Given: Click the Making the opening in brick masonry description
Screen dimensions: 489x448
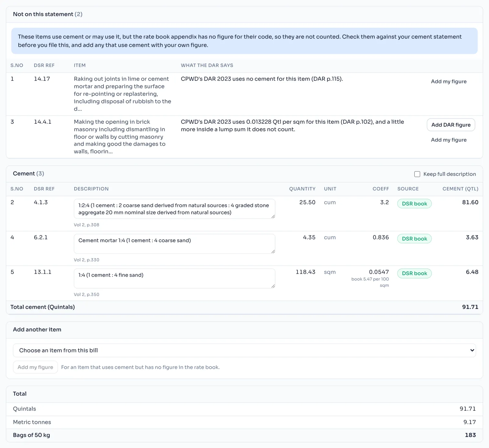Looking at the screenshot, I should tap(120, 137).
